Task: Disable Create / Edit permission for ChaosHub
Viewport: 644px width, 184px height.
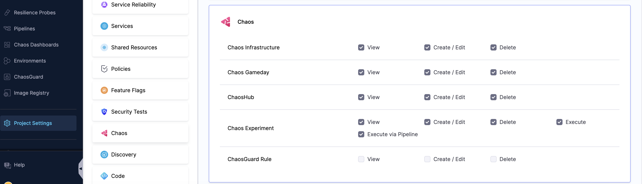Action: 427,97
